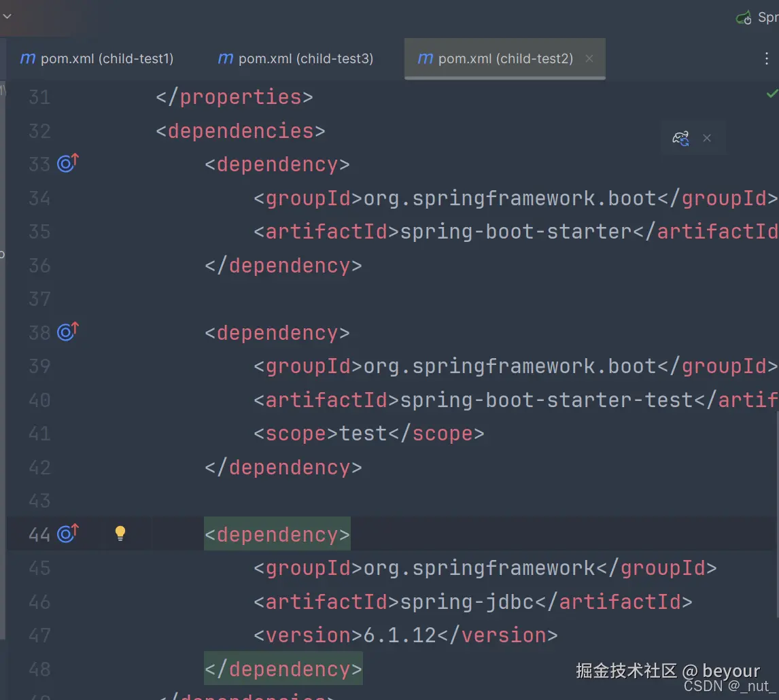Image resolution: width=779 pixels, height=700 pixels.
Task: Open the Spring run configuration icon
Action: 744,18
